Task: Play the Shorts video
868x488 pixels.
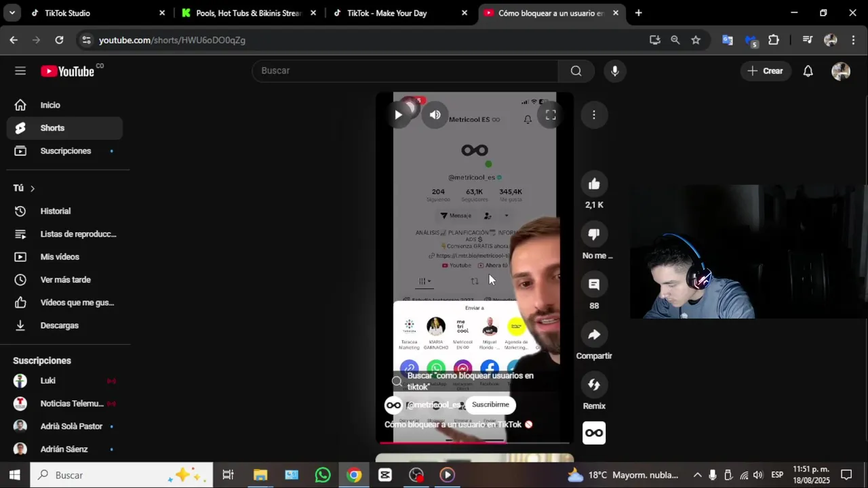Action: click(x=398, y=115)
